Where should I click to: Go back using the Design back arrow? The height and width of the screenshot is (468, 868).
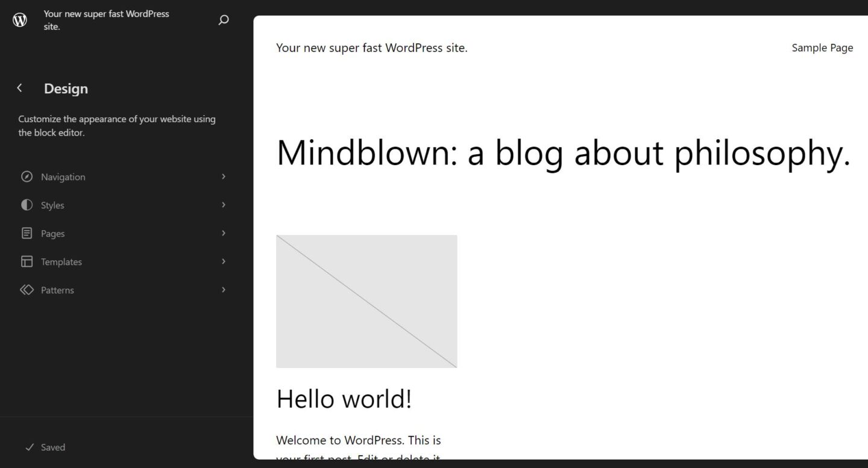(x=20, y=88)
